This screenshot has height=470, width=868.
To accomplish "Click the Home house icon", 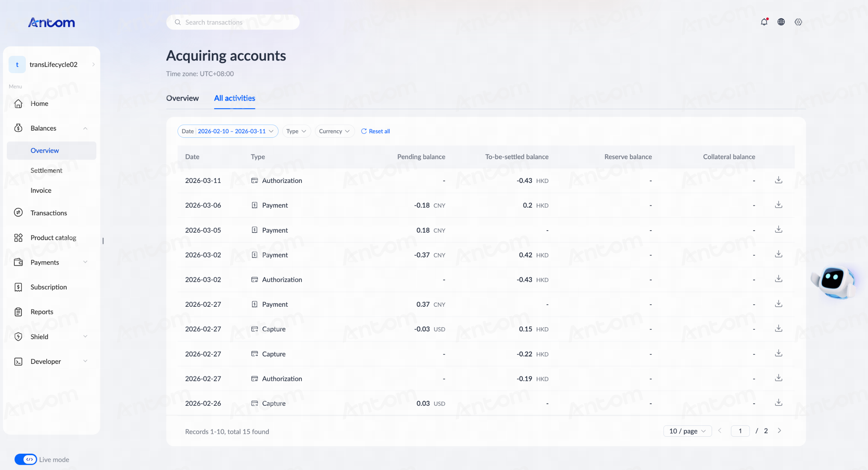I will coord(18,103).
